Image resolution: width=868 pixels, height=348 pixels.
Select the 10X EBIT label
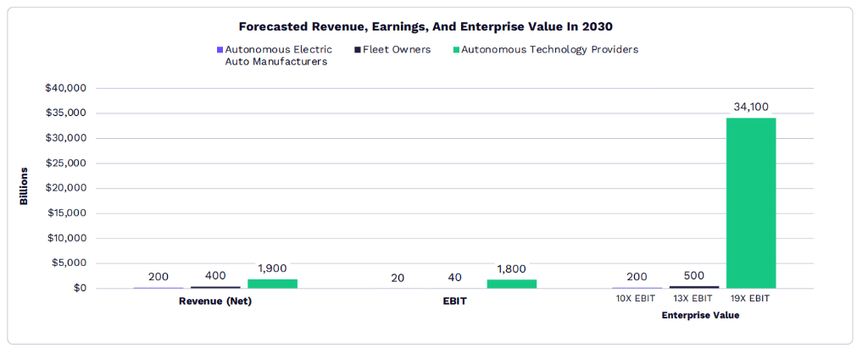pyautogui.click(x=637, y=300)
